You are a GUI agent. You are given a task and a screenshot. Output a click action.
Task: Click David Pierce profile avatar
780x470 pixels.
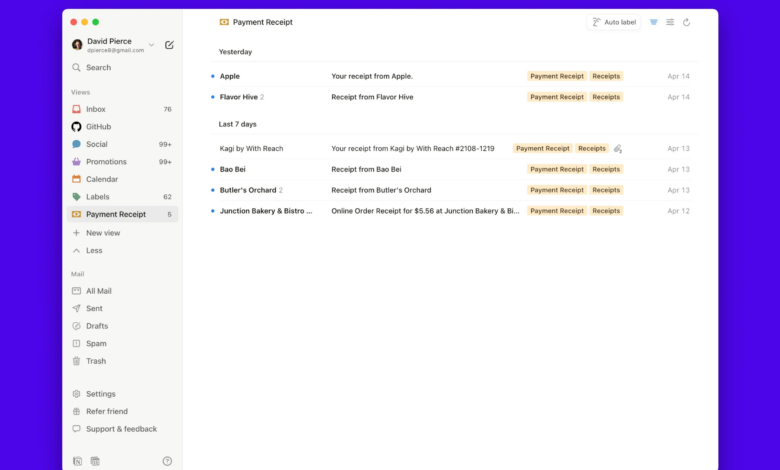coord(77,45)
